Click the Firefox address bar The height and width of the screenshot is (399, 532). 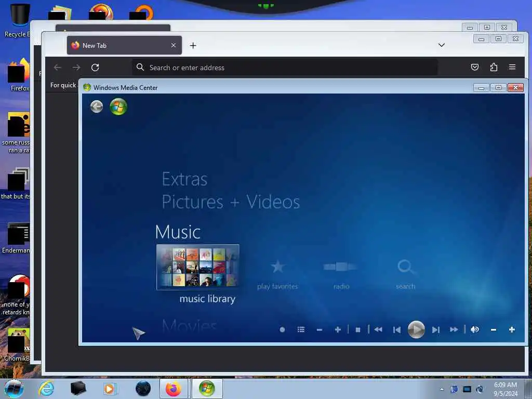[285, 68]
